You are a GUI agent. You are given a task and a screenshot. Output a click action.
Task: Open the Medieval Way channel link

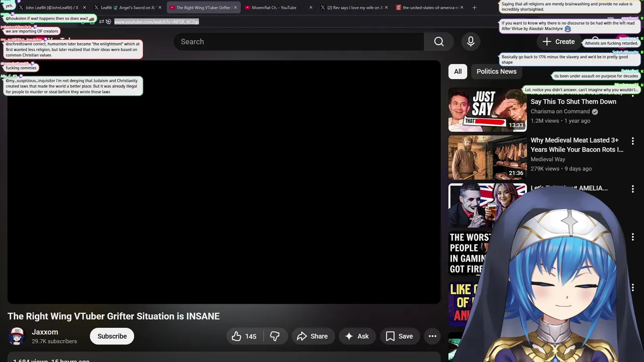(x=548, y=159)
